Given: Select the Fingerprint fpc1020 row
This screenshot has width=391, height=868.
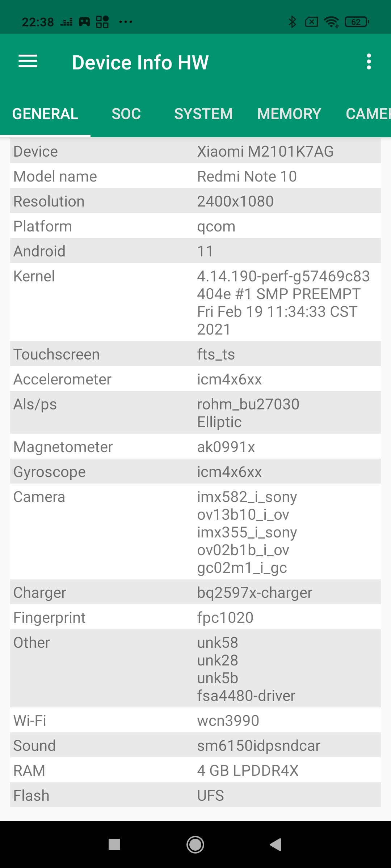Looking at the screenshot, I should (x=195, y=618).
